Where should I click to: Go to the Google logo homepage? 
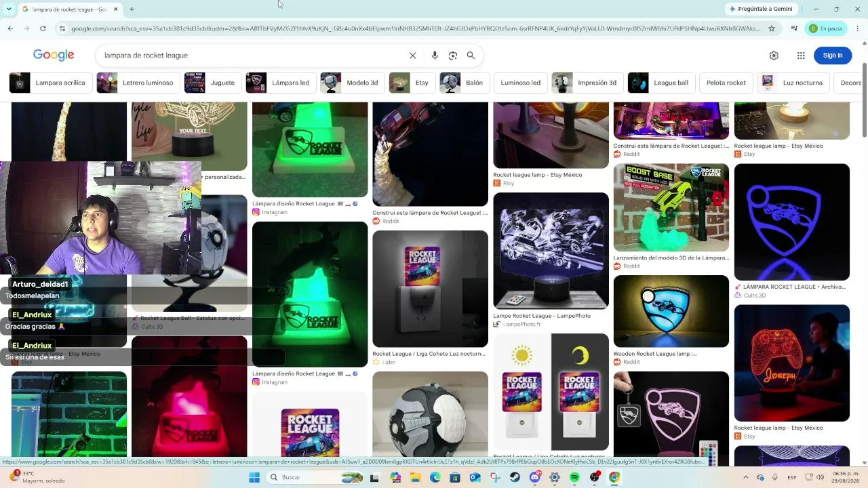tap(54, 56)
